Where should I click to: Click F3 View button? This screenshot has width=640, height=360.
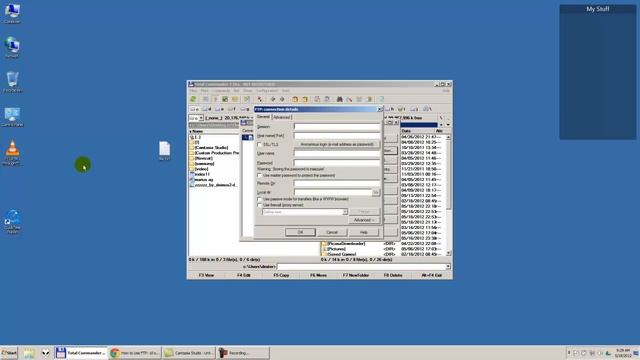click(206, 276)
